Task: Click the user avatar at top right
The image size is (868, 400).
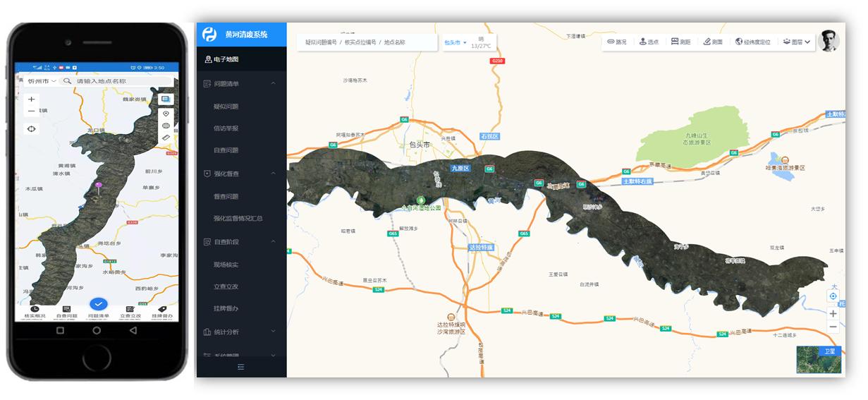Action: 829,41
